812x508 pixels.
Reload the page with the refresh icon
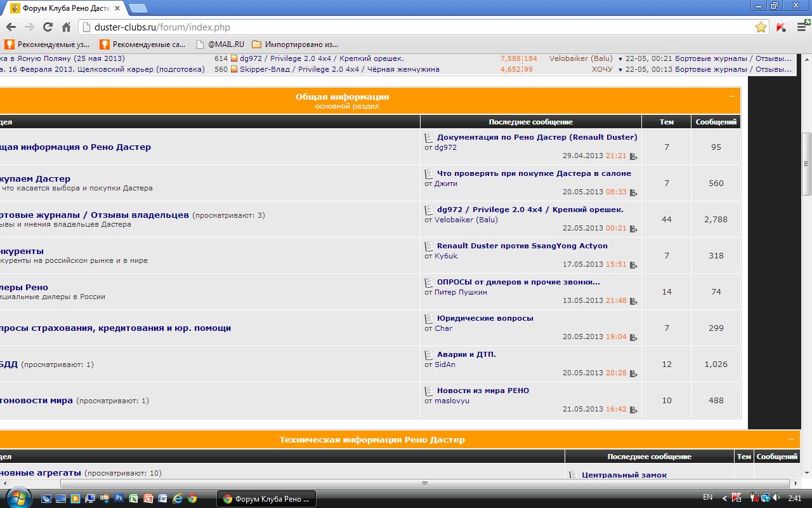pos(48,27)
